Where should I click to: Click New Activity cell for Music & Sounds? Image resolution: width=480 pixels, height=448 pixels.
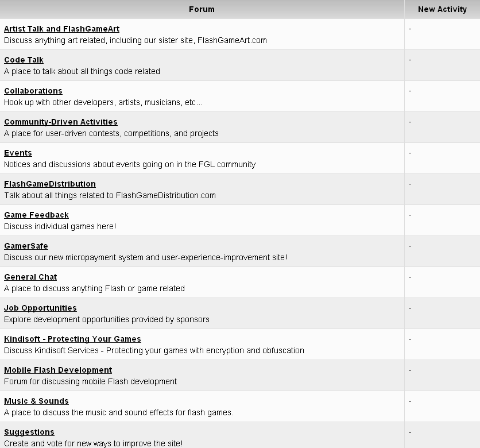pyautogui.click(x=442, y=406)
